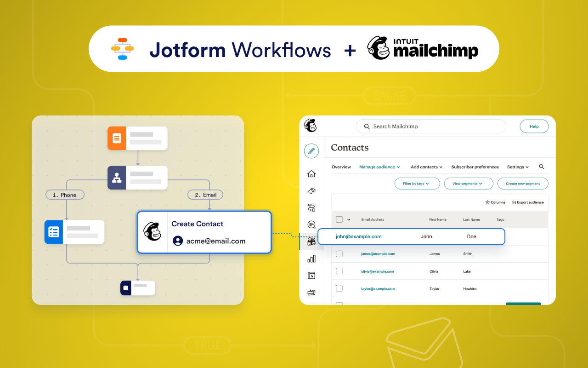The width and height of the screenshot is (588, 368).
Task: Click the Export audience button
Action: 527,202
